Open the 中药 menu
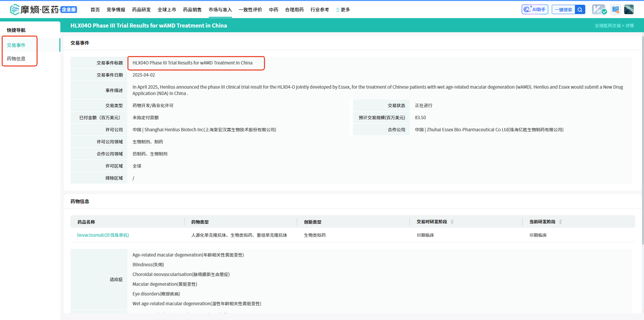 click(x=274, y=10)
